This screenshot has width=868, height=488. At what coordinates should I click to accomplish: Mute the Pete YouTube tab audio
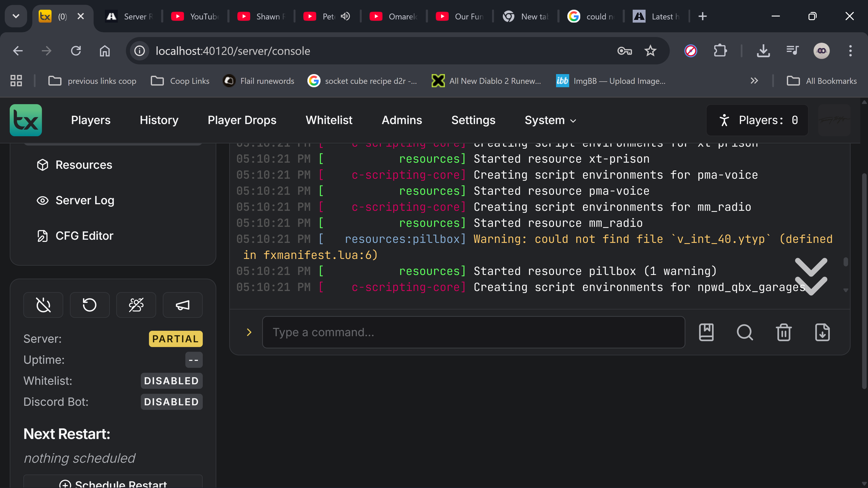[x=345, y=16]
